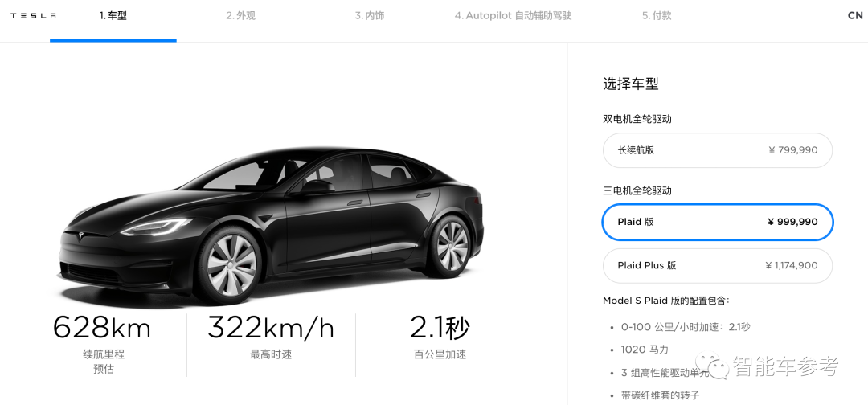This screenshot has width=868, height=405.
Task: Open the 3. 内饰 tab
Action: [x=369, y=15]
